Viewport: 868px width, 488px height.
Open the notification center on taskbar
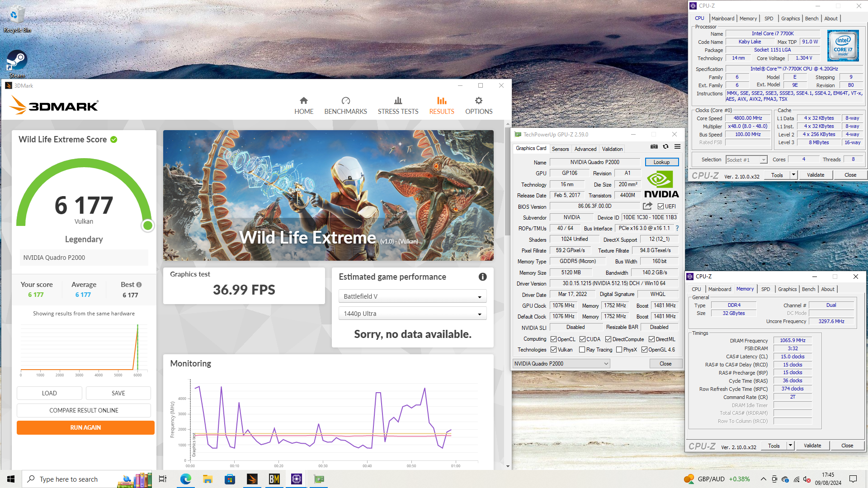[853, 479]
